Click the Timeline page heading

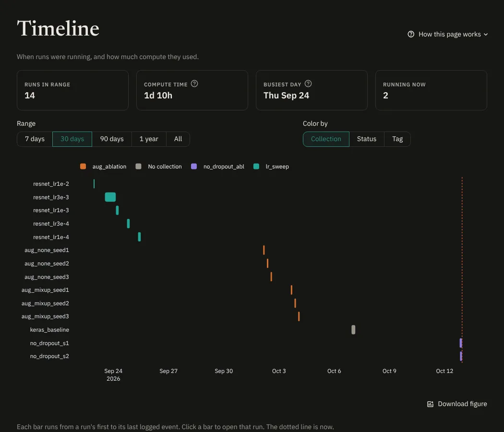pyautogui.click(x=58, y=28)
